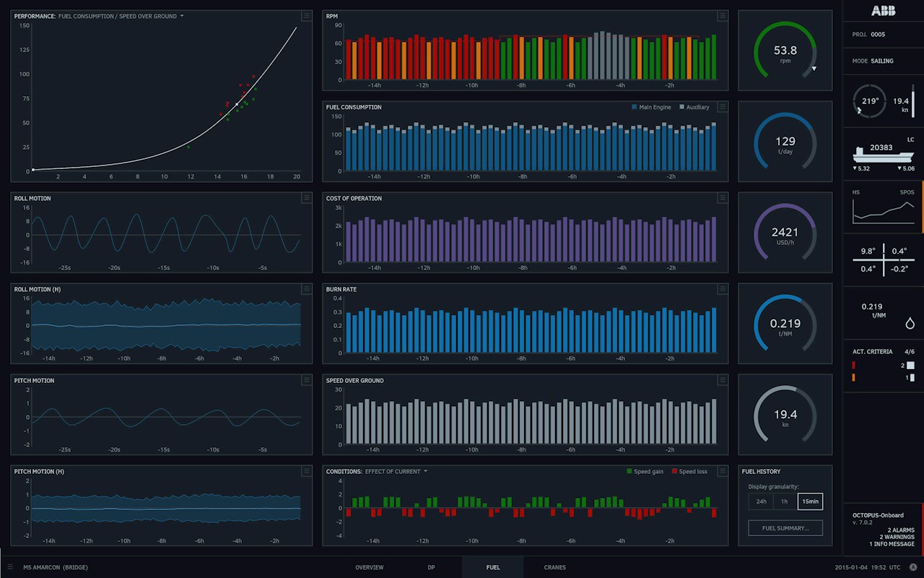Open the Burn Rate panel menu icon
Screen dimensions: 924x578
click(x=723, y=289)
